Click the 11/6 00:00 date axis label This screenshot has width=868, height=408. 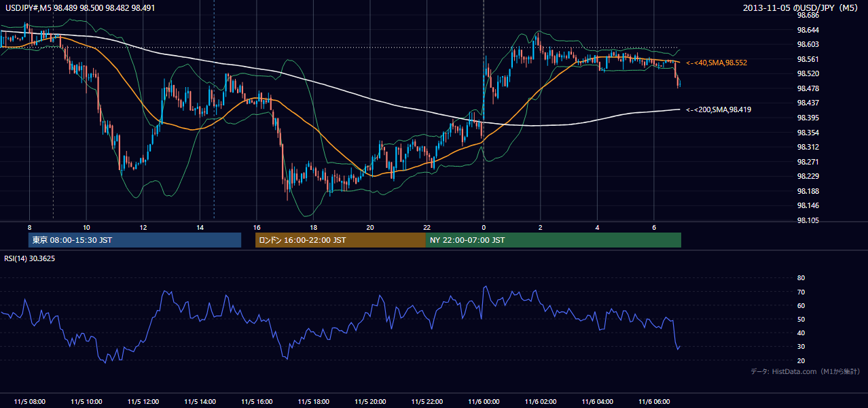(x=484, y=401)
